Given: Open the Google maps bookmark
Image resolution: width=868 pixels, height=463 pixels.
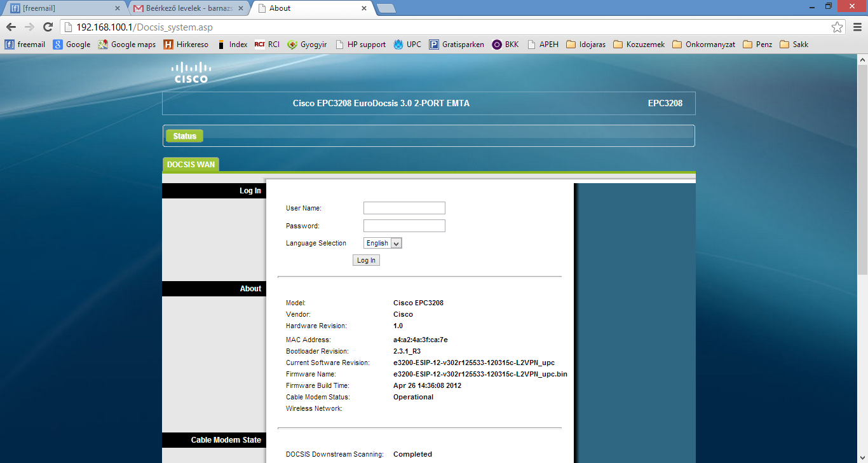Looking at the screenshot, I should point(126,45).
